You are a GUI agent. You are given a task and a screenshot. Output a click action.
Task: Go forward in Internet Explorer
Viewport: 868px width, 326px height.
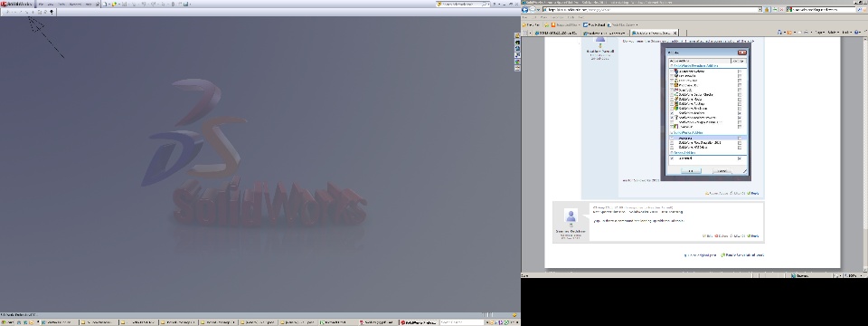(x=533, y=9)
